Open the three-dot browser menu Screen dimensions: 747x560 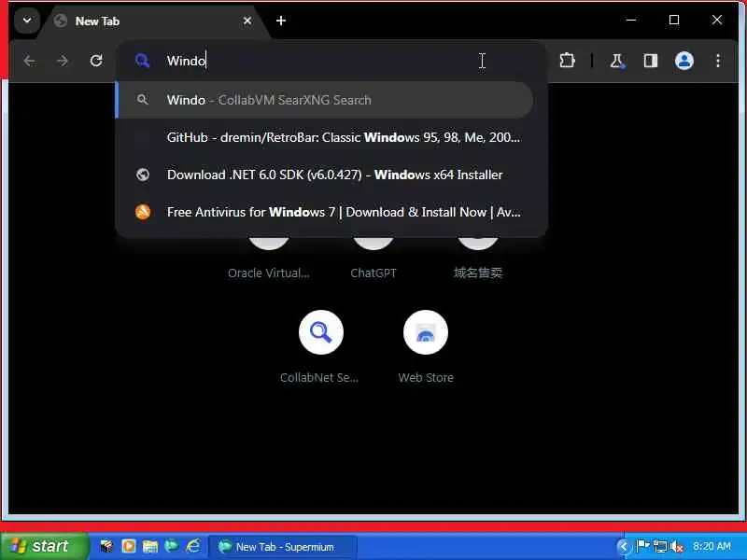pos(717,61)
